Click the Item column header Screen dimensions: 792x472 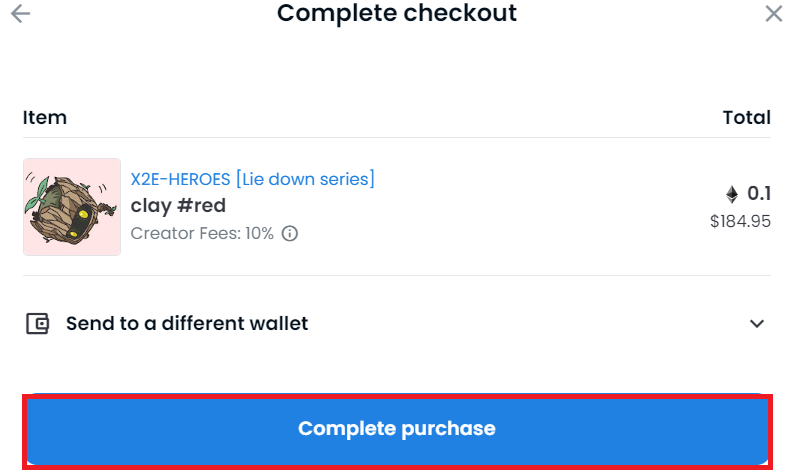(44, 118)
